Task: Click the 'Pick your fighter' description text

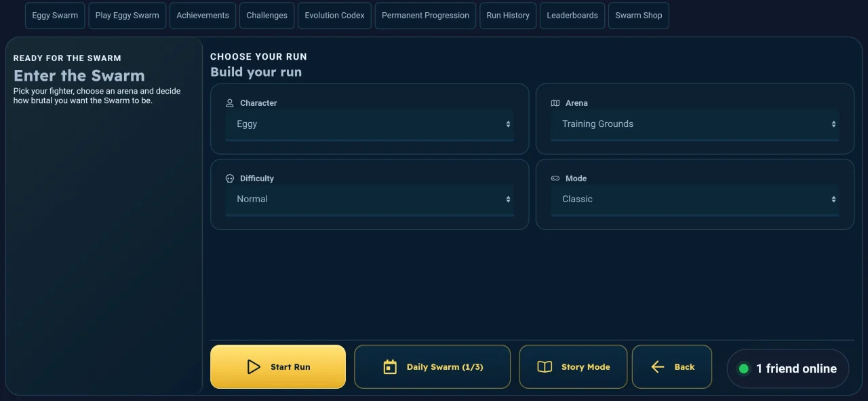Action: (x=97, y=96)
